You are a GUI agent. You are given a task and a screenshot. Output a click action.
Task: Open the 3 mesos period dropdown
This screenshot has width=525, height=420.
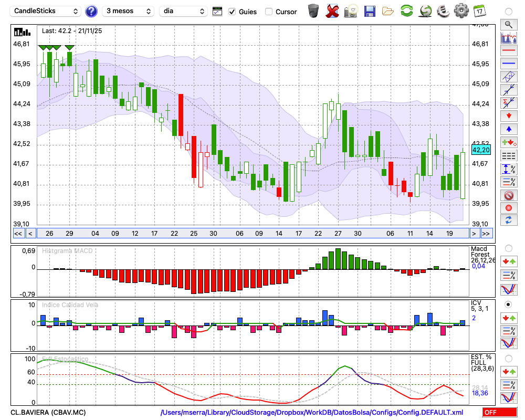(x=128, y=11)
